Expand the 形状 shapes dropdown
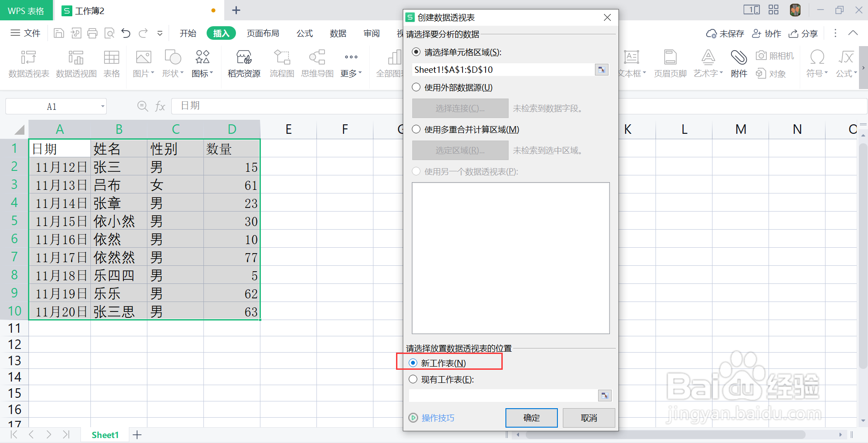This screenshot has height=443, width=868. coord(173,63)
